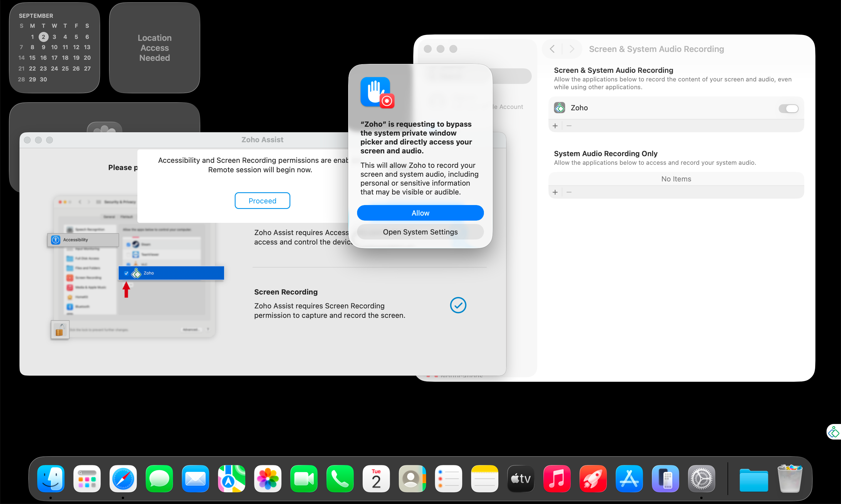Image resolution: width=841 pixels, height=504 pixels.
Task: Open Maps from the Dock
Action: [231, 478]
